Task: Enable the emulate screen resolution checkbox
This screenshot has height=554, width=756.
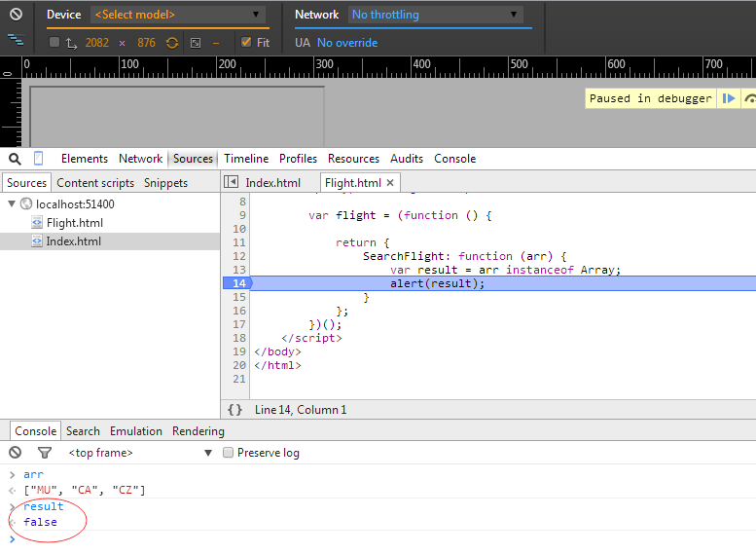Action: [54, 43]
